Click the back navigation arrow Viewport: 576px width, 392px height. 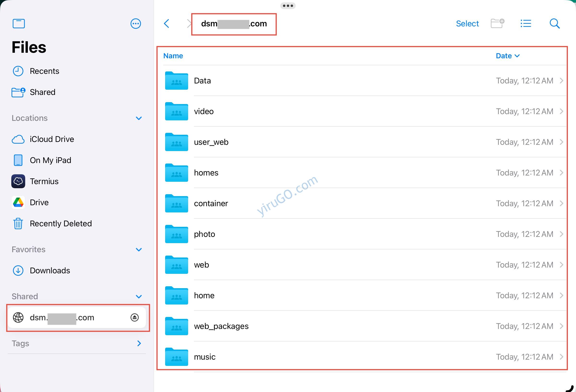167,24
